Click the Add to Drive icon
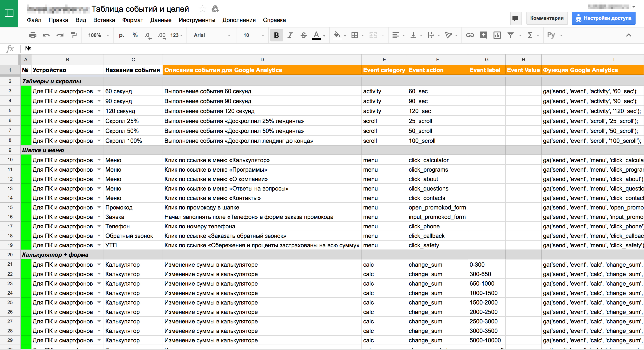 [215, 9]
